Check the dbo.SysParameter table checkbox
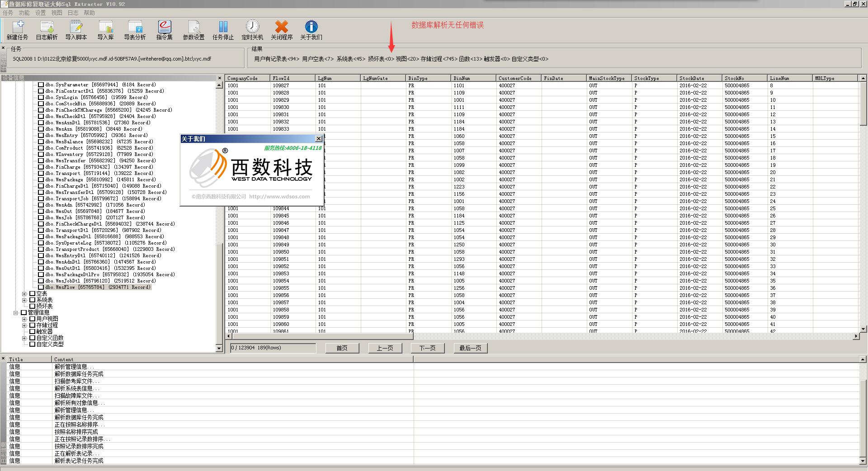Viewport: 868px width, 471px height. tap(41, 85)
